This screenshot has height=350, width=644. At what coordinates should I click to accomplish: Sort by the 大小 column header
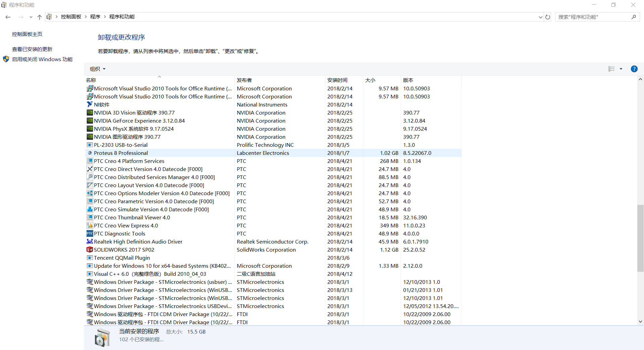[382, 80]
